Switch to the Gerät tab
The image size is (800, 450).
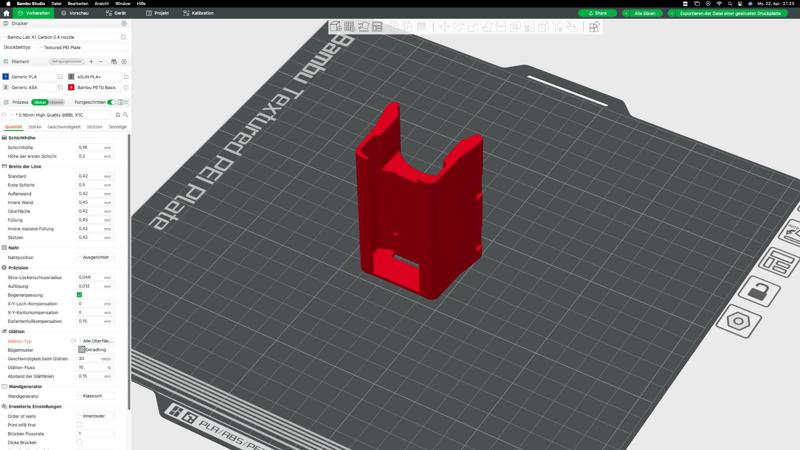(x=116, y=13)
